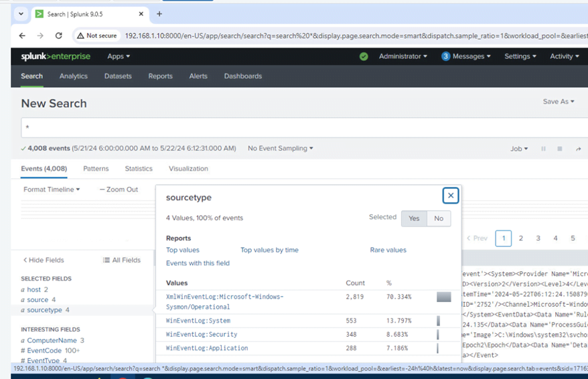
Task: Go to the Alerts tab
Action: tap(198, 76)
